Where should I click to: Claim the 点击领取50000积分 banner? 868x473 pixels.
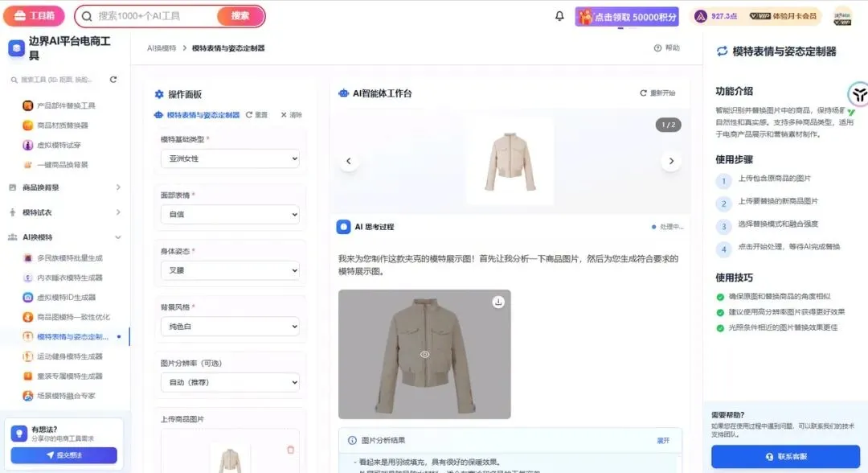pos(627,17)
